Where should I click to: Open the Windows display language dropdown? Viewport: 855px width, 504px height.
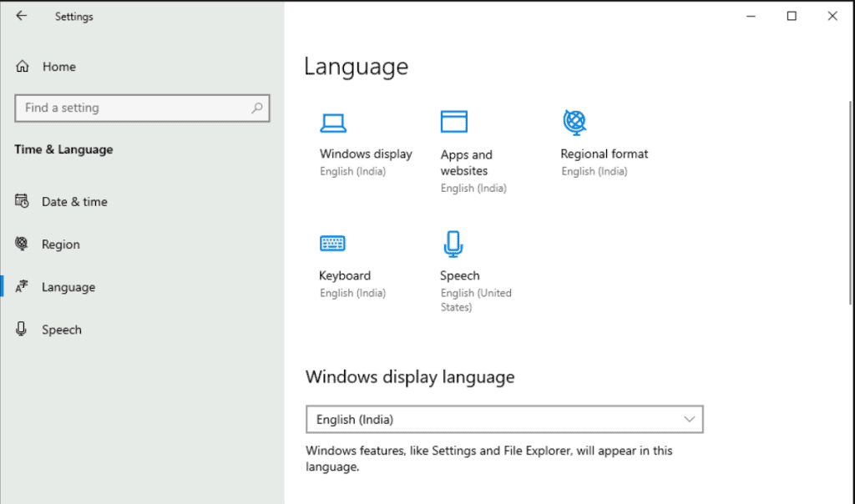pyautogui.click(x=504, y=419)
